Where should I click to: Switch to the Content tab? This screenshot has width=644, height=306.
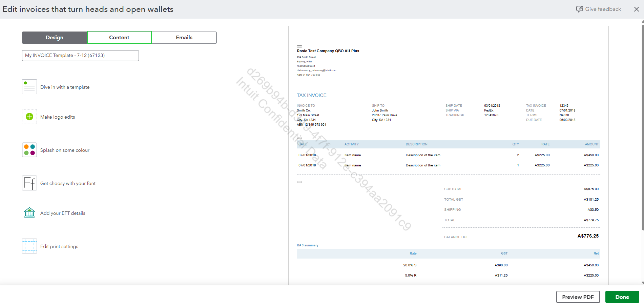click(119, 38)
